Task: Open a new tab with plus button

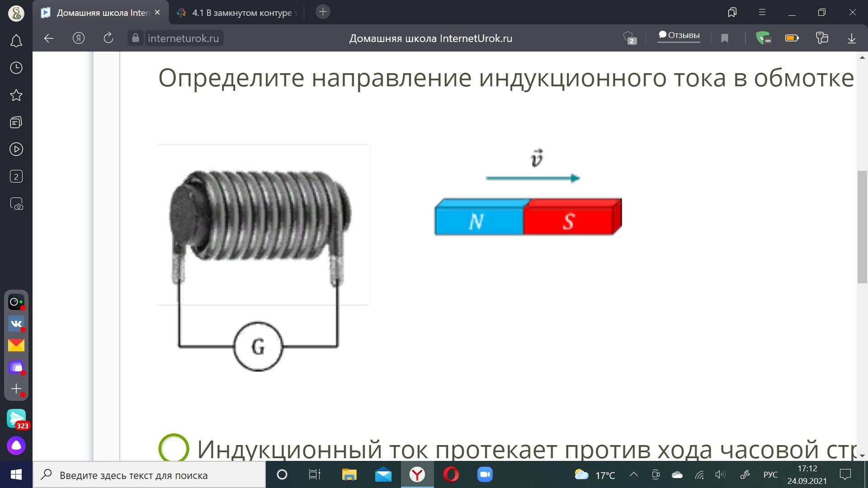Action: pos(323,12)
